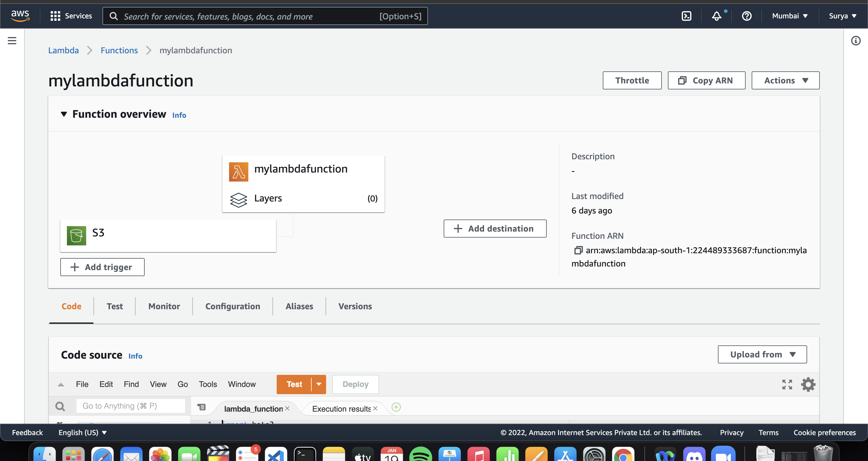Open the File menu in the code editor
The width and height of the screenshot is (868, 461).
(x=82, y=384)
